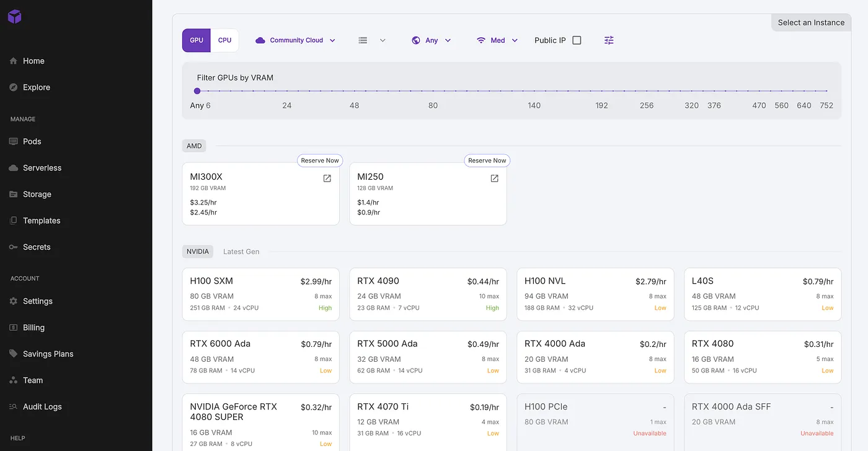Select the RTX 4080 card
This screenshot has width=868, height=451.
[x=763, y=357]
